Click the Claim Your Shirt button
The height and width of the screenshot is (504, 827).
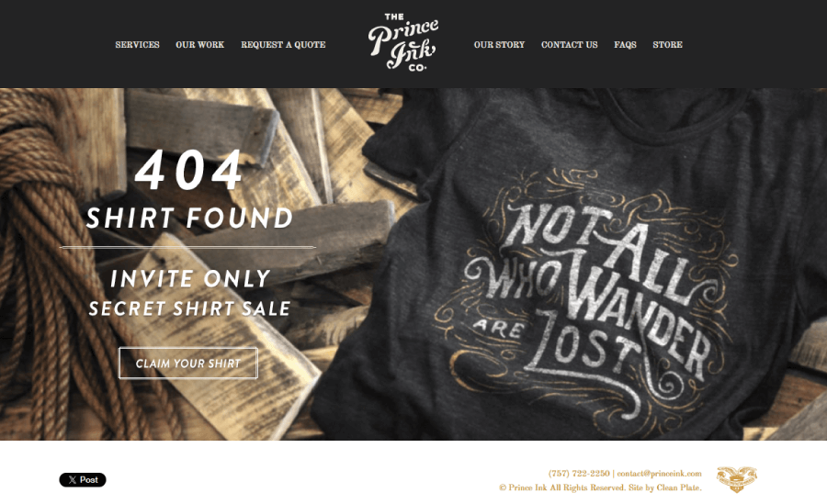click(188, 364)
